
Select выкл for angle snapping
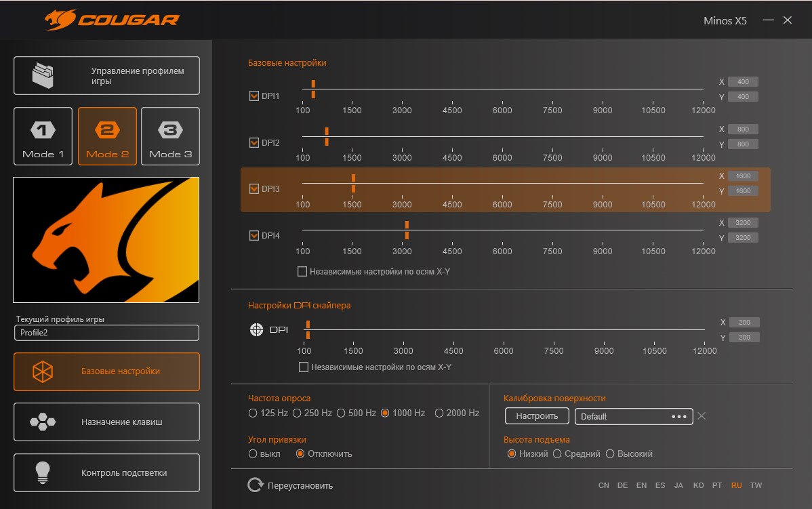253,453
